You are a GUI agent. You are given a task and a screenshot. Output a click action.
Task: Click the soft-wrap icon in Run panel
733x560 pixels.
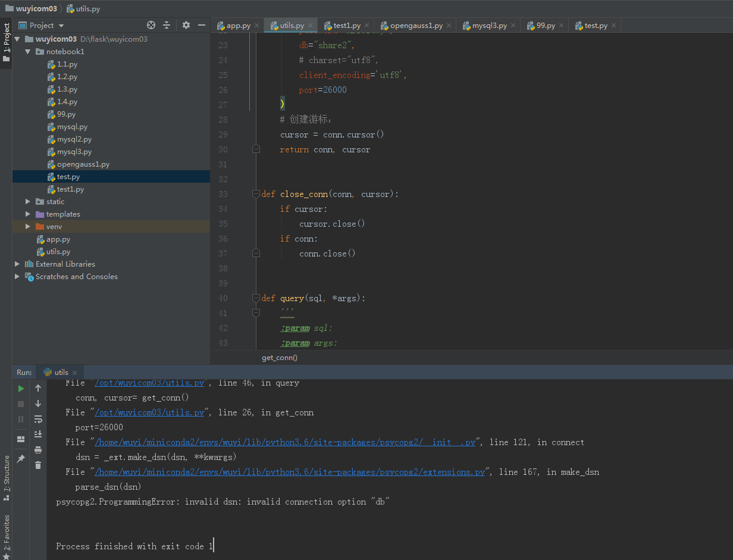[38, 419]
